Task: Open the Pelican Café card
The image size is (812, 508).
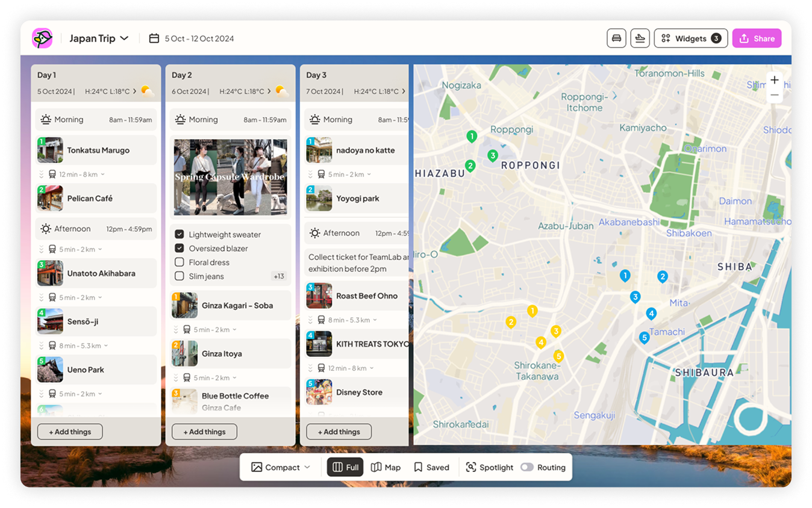Action: (96, 199)
